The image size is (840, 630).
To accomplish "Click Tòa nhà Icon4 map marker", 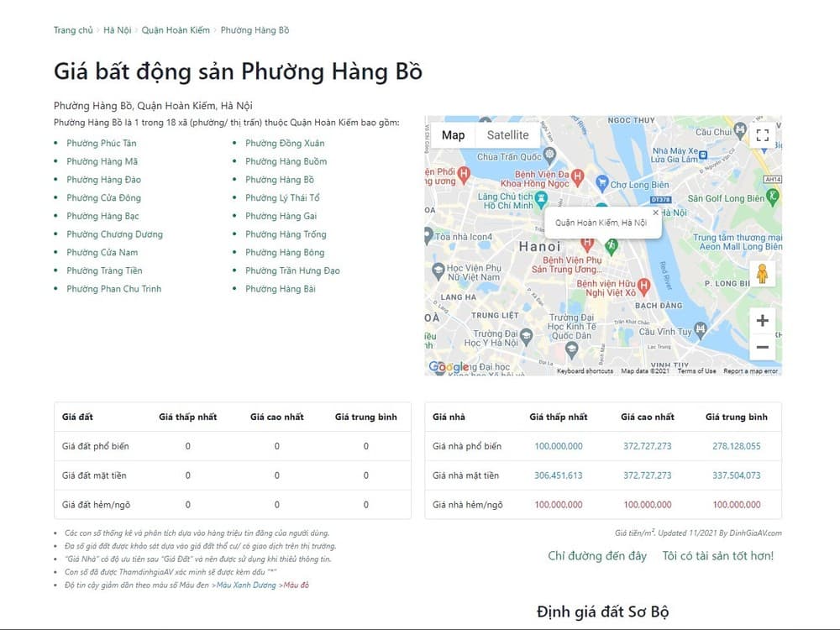I will (x=428, y=236).
